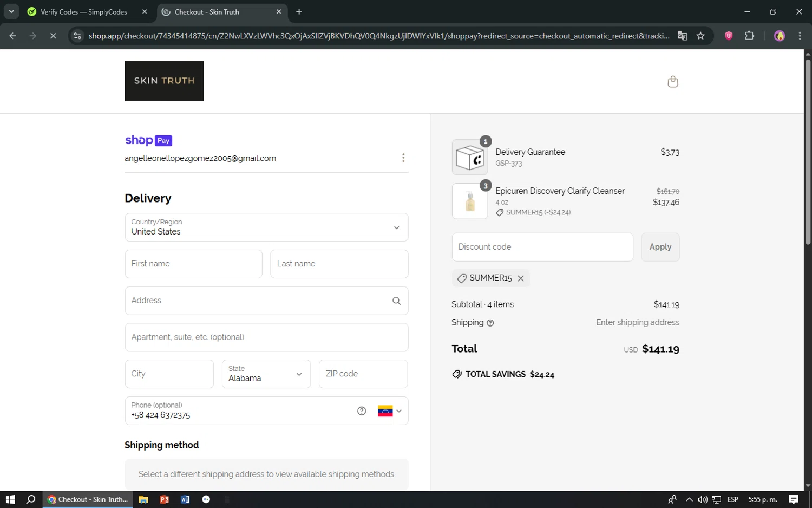Image resolution: width=812 pixels, height=508 pixels.
Task: Open Windows taskbar search
Action: (31, 499)
